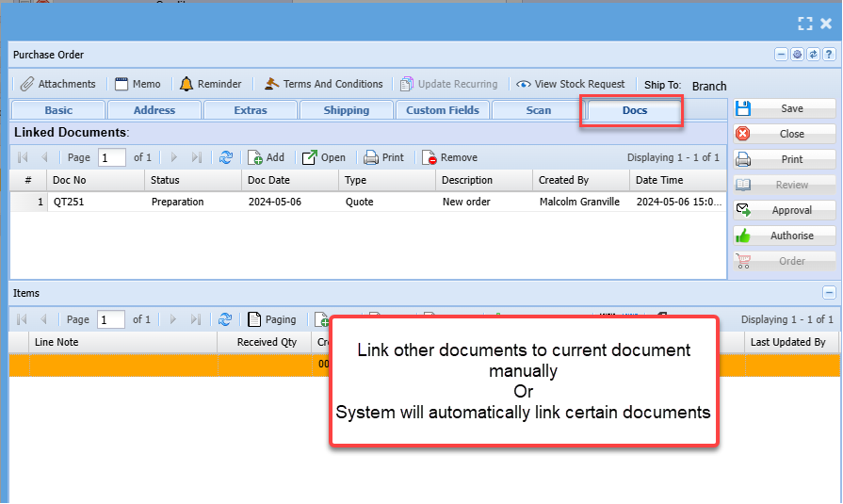Switch to the Shipping tab
Viewport: 843px width, 504px height.
point(346,110)
